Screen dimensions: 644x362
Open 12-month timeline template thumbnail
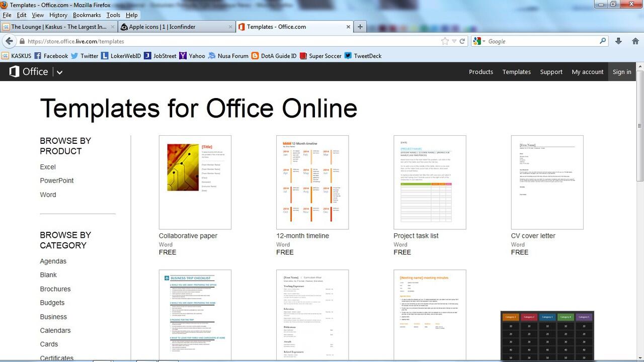coord(312,183)
